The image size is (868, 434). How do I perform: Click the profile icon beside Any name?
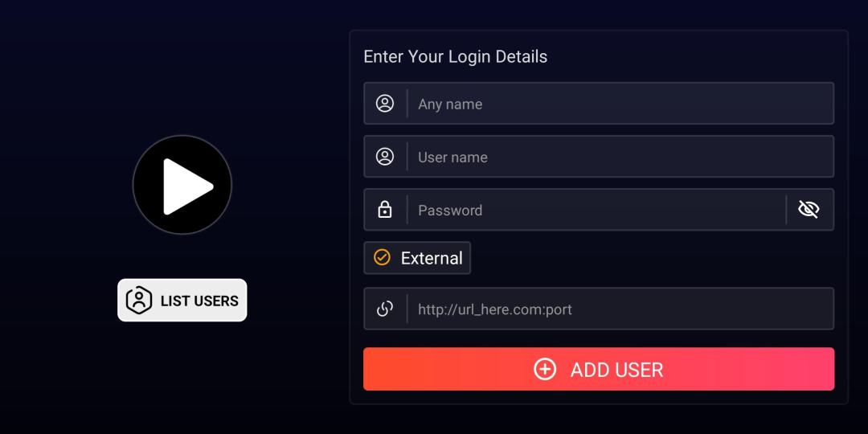coord(385,104)
